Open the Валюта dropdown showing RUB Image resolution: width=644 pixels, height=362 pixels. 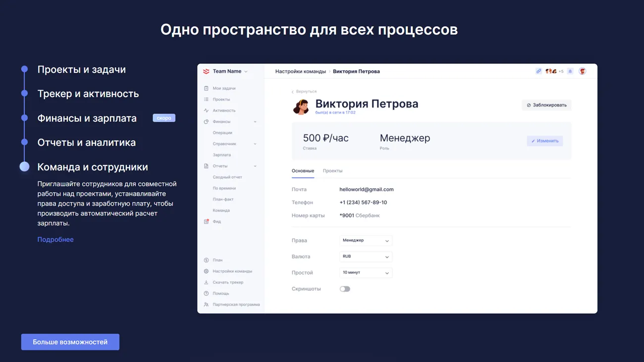pyautogui.click(x=366, y=257)
